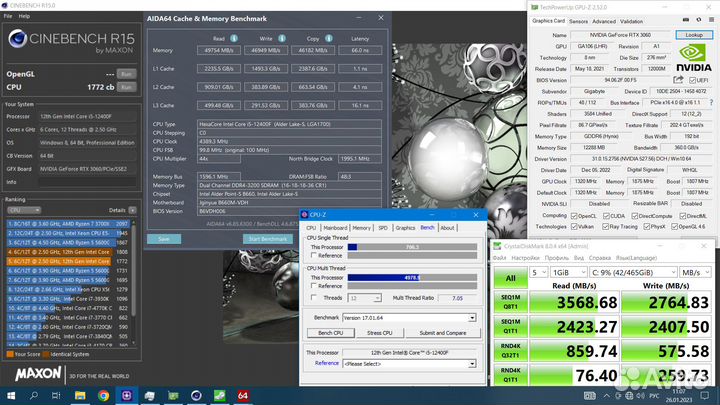This screenshot has width=720, height=405.
Task: Open the notification center on taskbar
Action: pos(705,395)
